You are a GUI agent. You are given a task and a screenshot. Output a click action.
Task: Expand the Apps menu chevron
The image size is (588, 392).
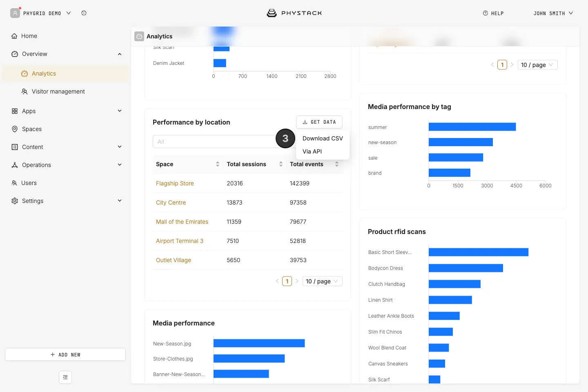coord(120,111)
